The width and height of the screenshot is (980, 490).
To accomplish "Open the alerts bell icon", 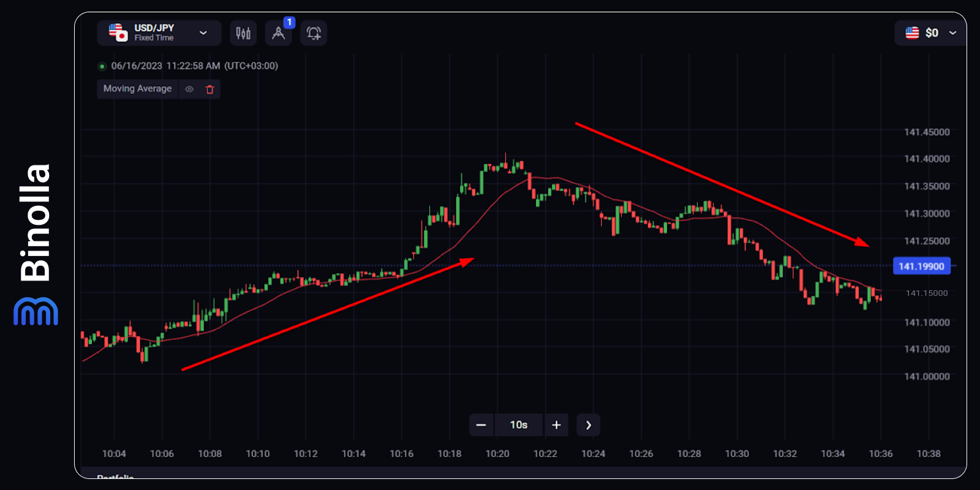I will 314,33.
